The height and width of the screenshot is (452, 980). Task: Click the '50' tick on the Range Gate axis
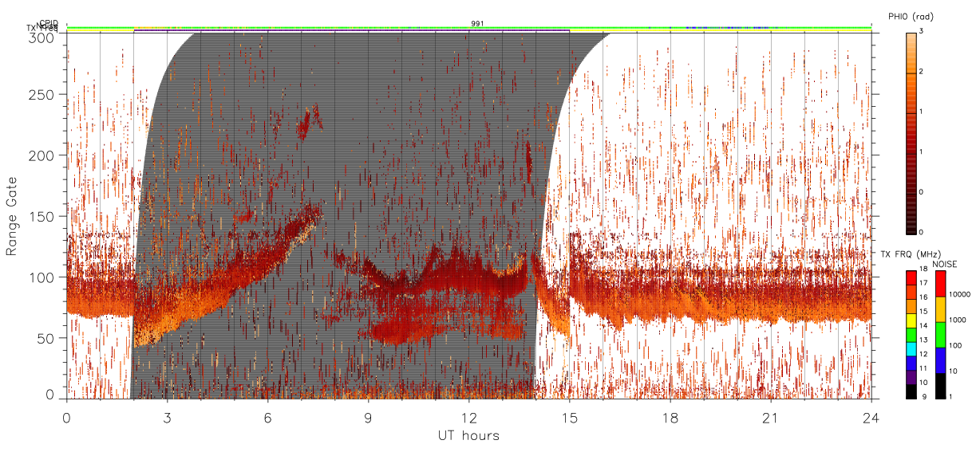(46, 338)
